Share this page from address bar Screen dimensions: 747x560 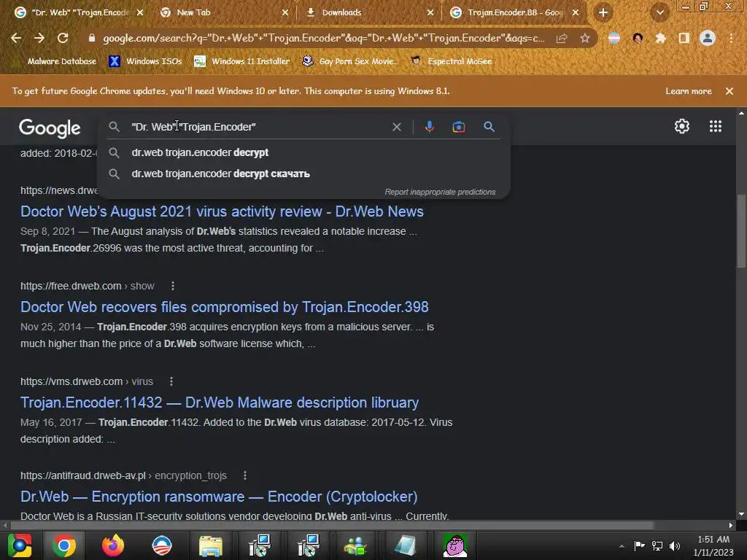pyautogui.click(x=562, y=39)
